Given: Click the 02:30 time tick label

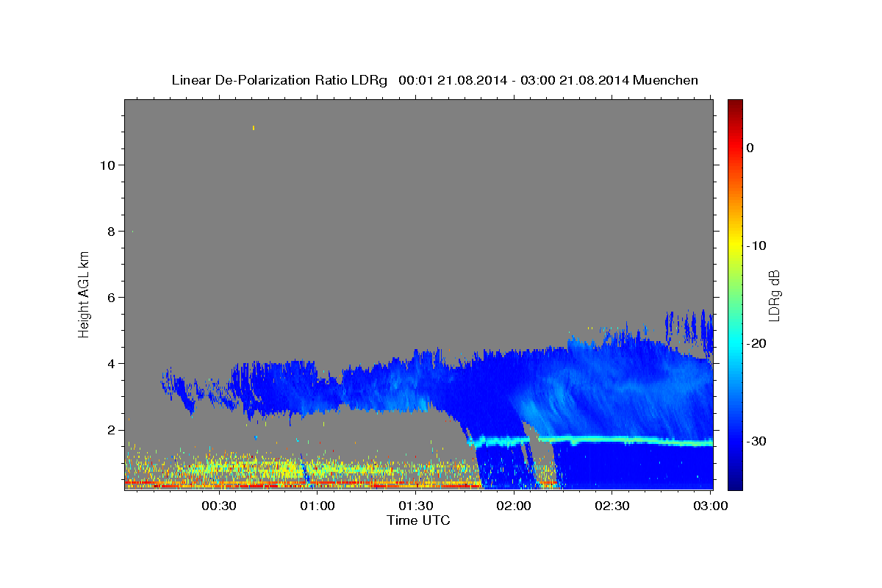Looking at the screenshot, I should [x=612, y=506].
